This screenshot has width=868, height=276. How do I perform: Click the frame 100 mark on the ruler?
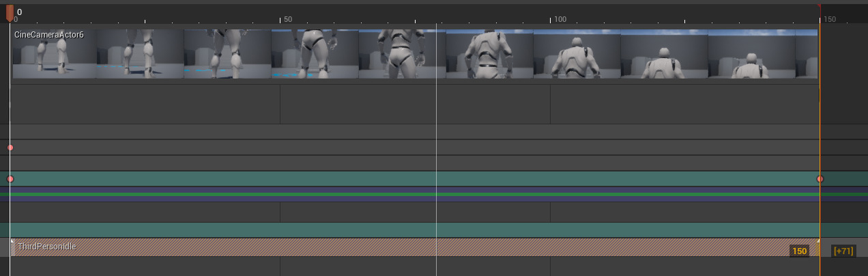[x=551, y=19]
